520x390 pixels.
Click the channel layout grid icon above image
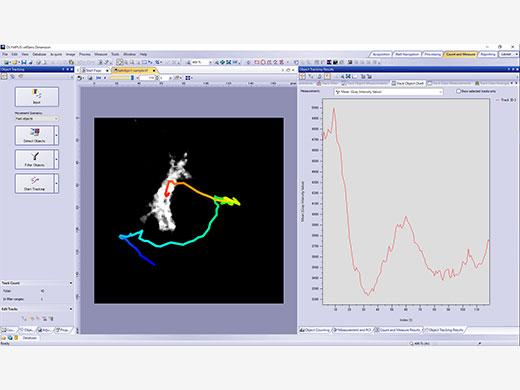click(x=188, y=78)
